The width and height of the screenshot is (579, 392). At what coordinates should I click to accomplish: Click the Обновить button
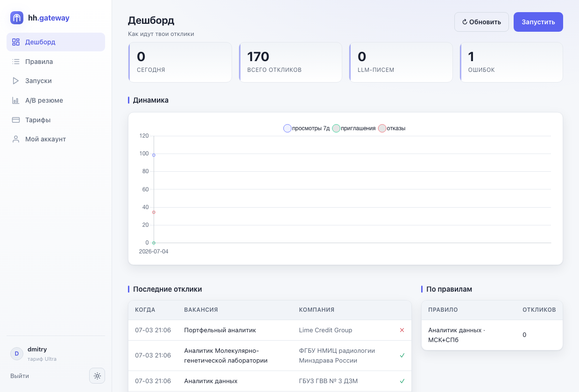pos(481,22)
